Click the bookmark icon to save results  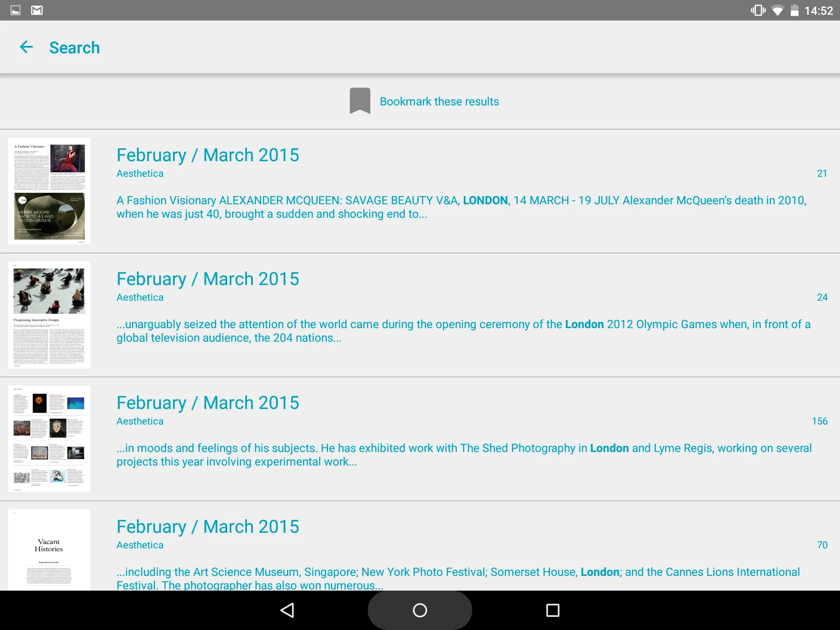359,101
